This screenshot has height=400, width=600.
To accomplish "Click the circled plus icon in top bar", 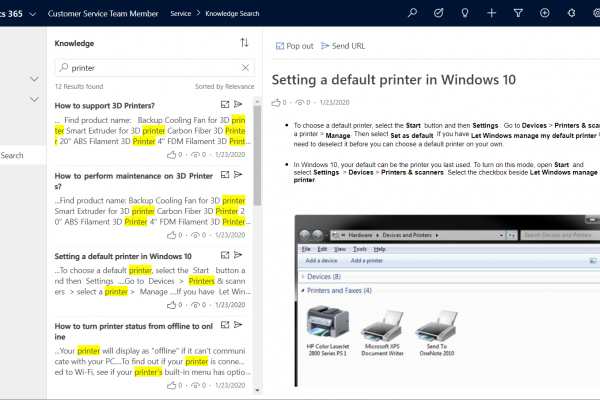I will point(545,13).
